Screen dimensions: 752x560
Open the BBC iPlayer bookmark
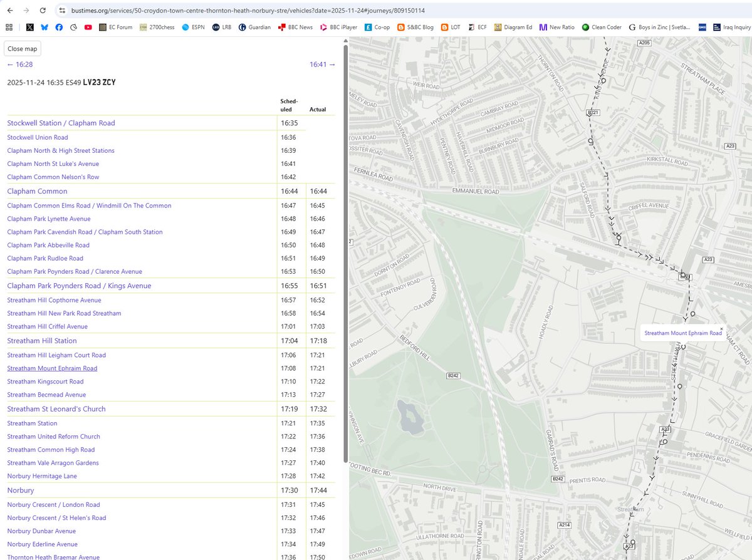click(x=339, y=27)
